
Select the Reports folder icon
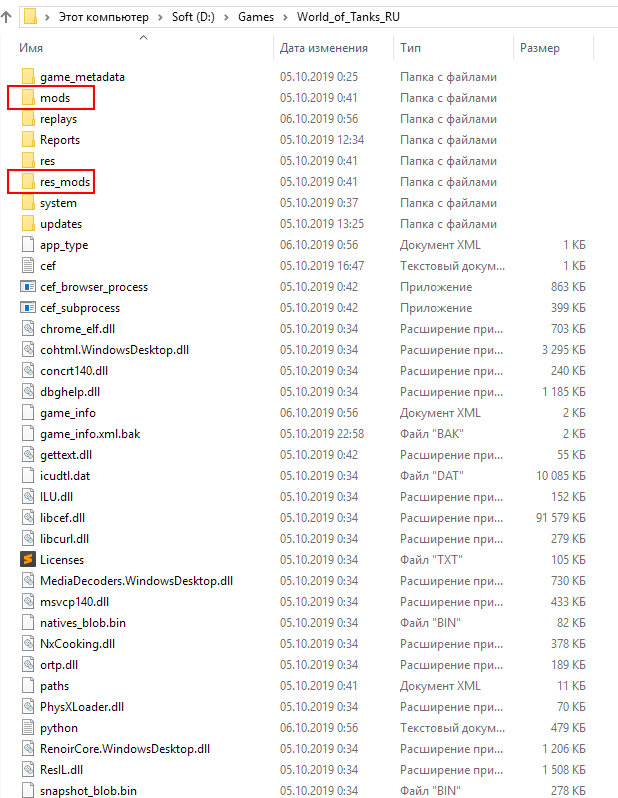tap(29, 139)
